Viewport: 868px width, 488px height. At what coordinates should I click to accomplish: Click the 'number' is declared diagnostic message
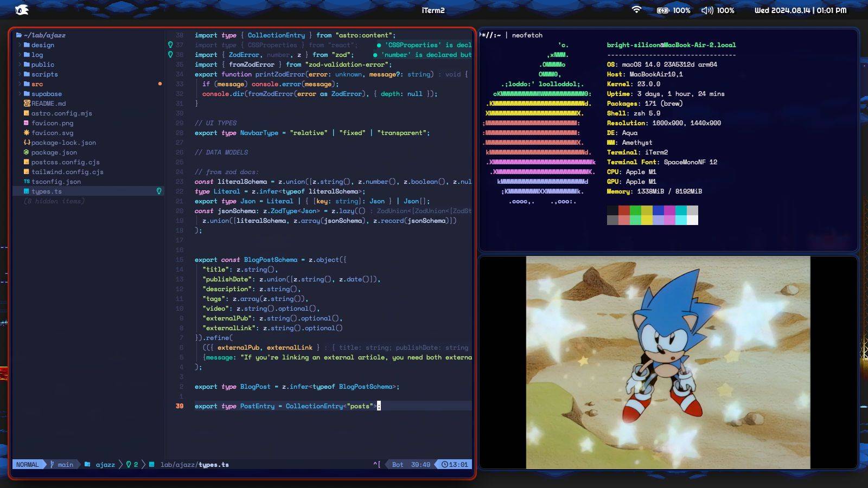422,55
